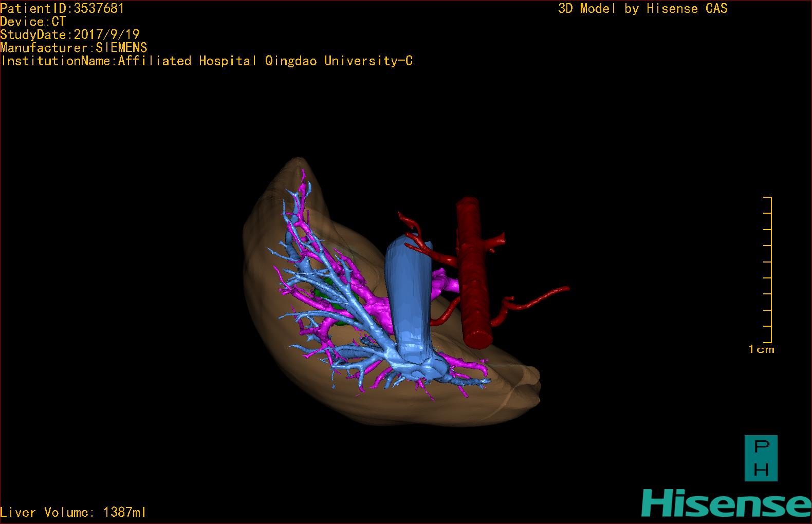This screenshot has height=524, width=812.
Task: Click the yellow scale ruler bar
Action: [768, 270]
